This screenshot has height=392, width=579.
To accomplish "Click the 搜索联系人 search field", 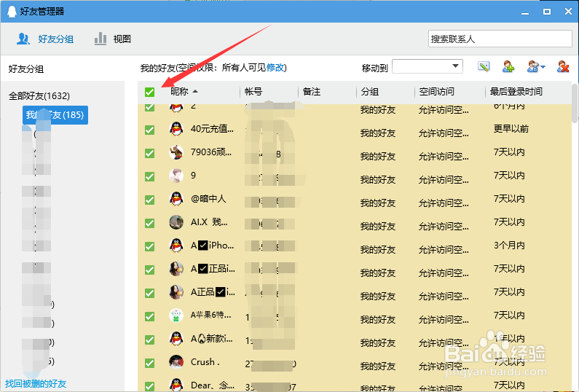I will click(500, 39).
